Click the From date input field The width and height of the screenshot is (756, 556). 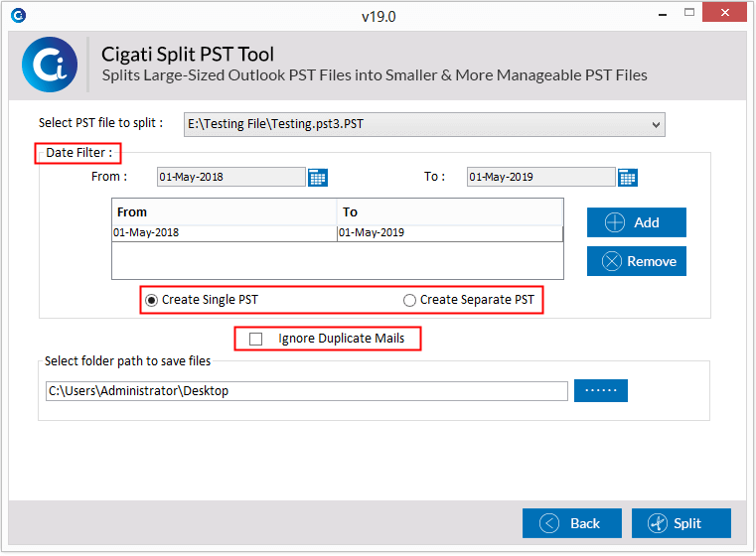tap(231, 177)
